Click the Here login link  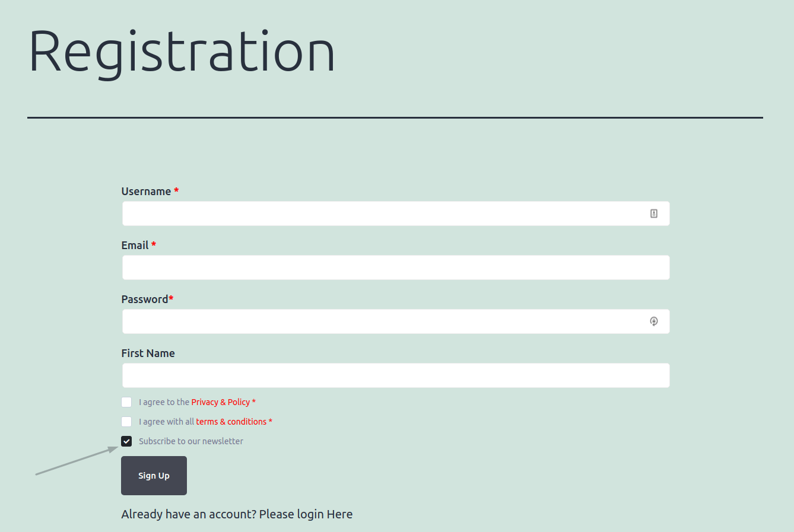coord(340,514)
